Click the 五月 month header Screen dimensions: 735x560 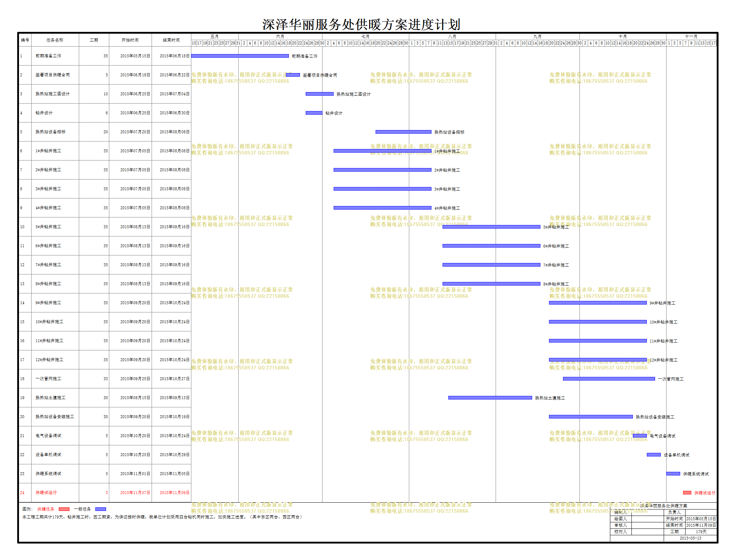pos(215,37)
